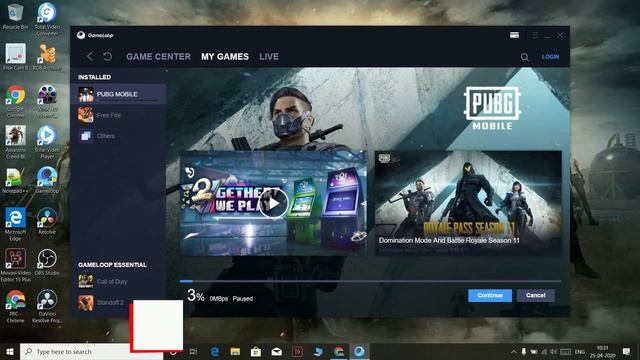Show hidden system tray icons
640x360 pixels.
(514, 351)
